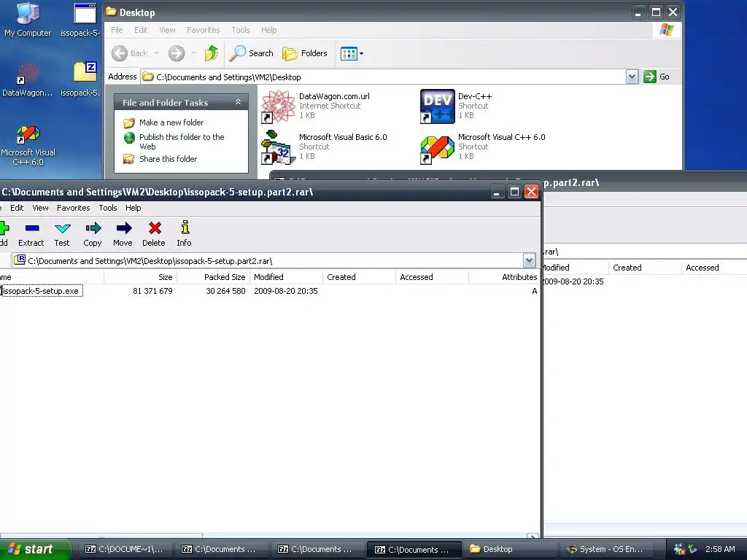Close the front 7-Zip window
Screen dimensions: 747x560
click(531, 192)
